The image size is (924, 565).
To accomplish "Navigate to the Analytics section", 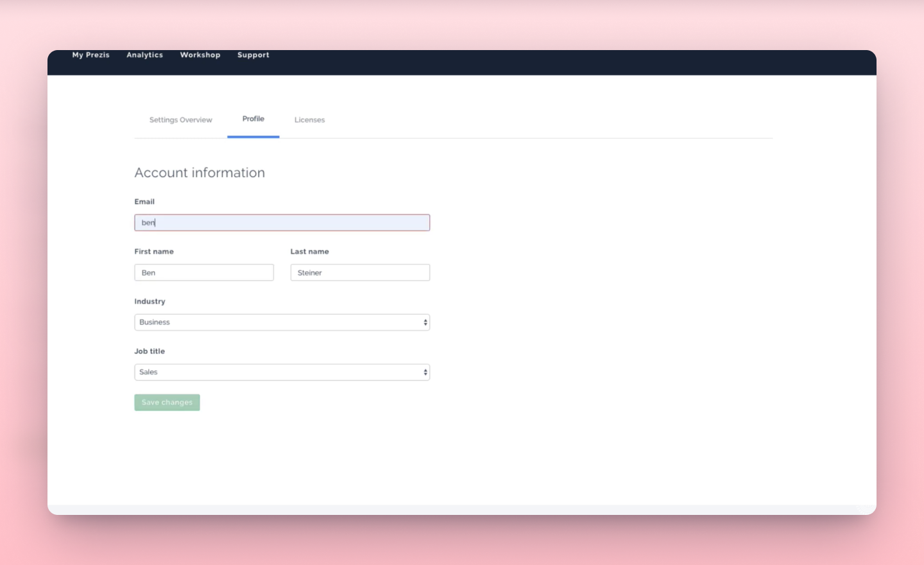I will coord(144,55).
